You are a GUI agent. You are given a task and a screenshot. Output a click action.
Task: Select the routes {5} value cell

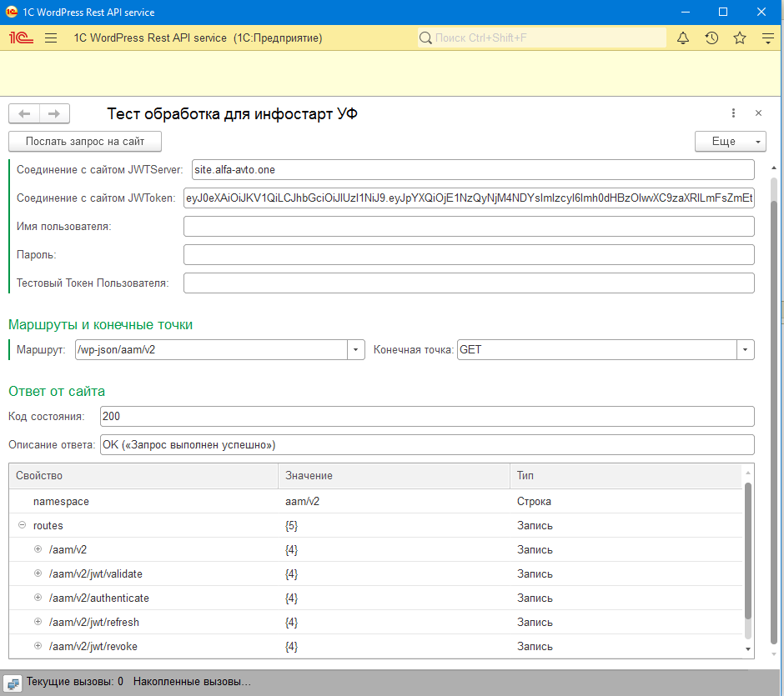pyautogui.click(x=394, y=526)
